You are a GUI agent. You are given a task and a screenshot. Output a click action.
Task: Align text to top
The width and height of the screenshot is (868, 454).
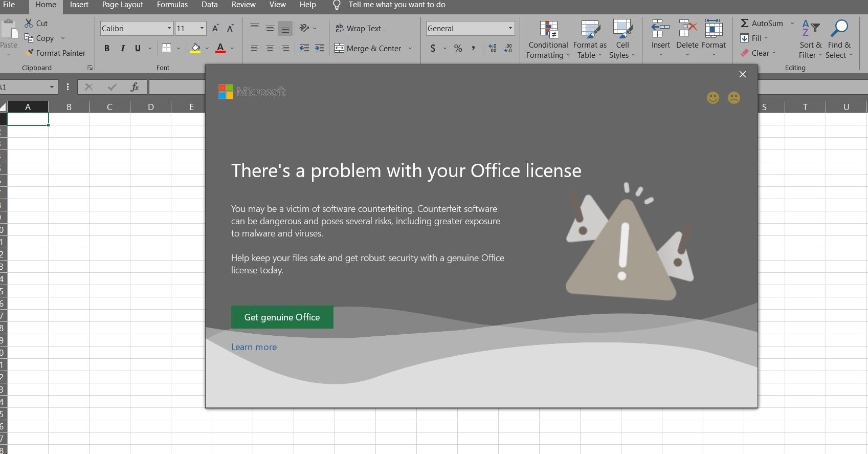click(x=254, y=28)
